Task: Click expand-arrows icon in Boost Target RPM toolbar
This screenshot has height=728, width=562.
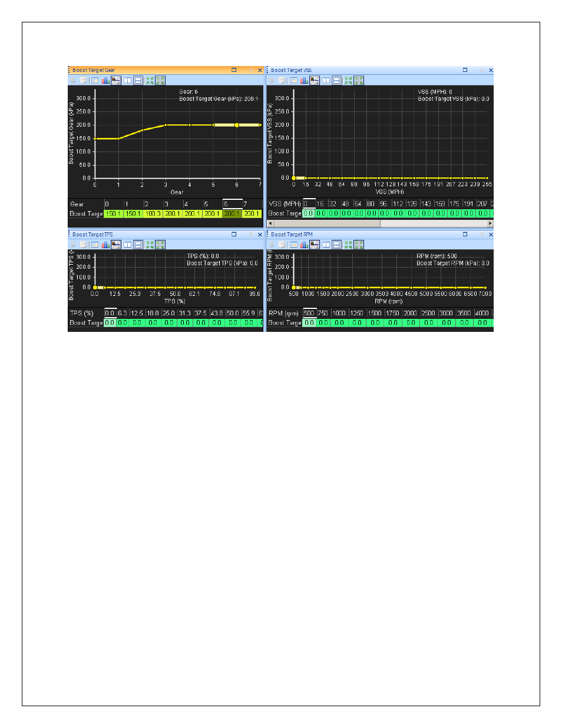Action: click(x=359, y=245)
